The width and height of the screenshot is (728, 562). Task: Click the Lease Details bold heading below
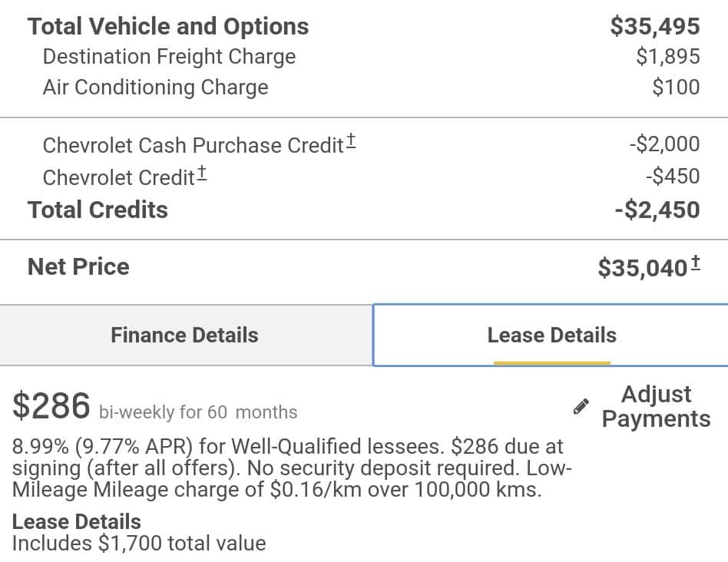point(77,521)
